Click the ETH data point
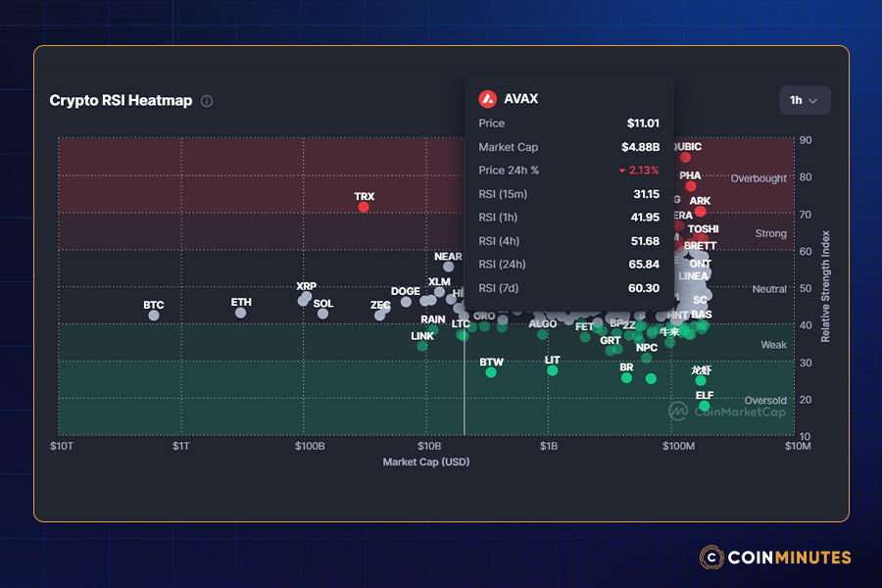 point(240,313)
